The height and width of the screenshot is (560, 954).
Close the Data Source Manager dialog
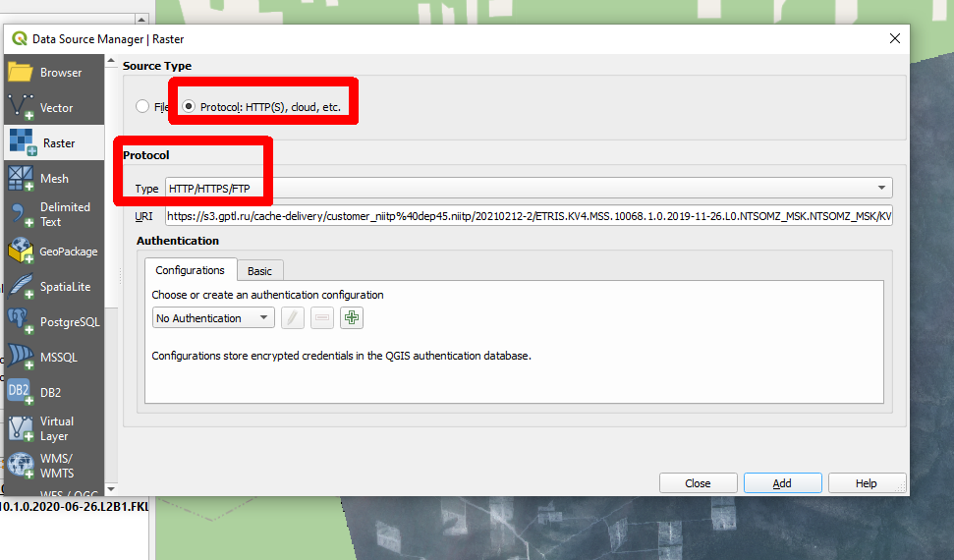pos(894,38)
